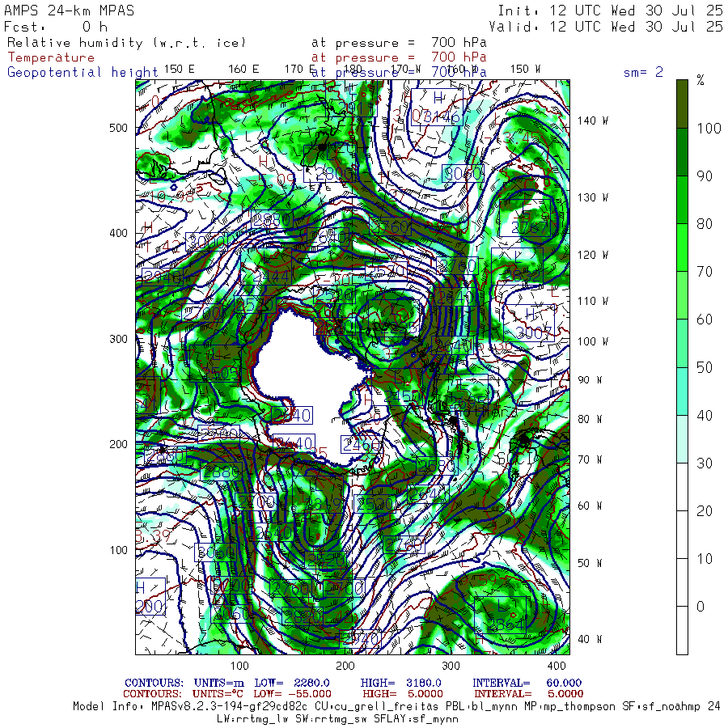
Task: Click the "LW:rrtmg_lw SW:rrtmg_sw" footer line
Action: pyautogui.click(x=337, y=719)
